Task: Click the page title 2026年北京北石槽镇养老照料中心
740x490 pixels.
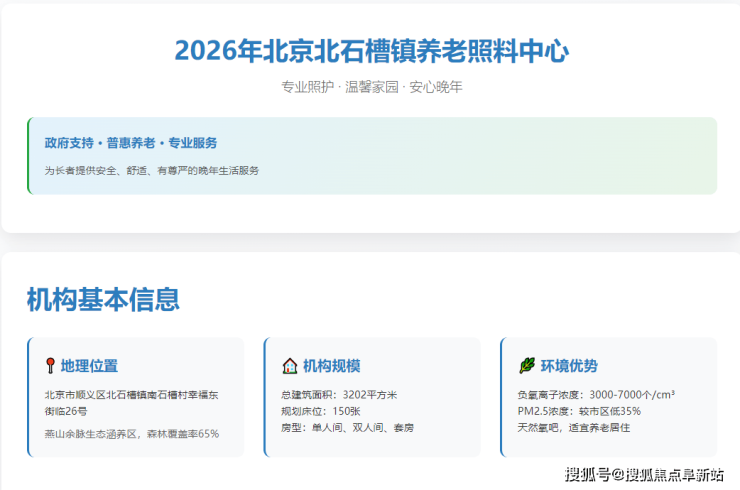Action: [371, 51]
